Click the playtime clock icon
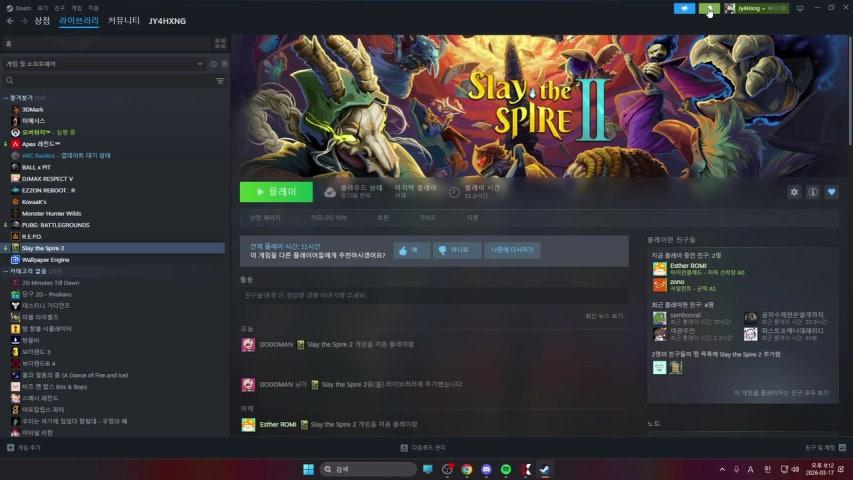853x480 pixels. [454, 192]
